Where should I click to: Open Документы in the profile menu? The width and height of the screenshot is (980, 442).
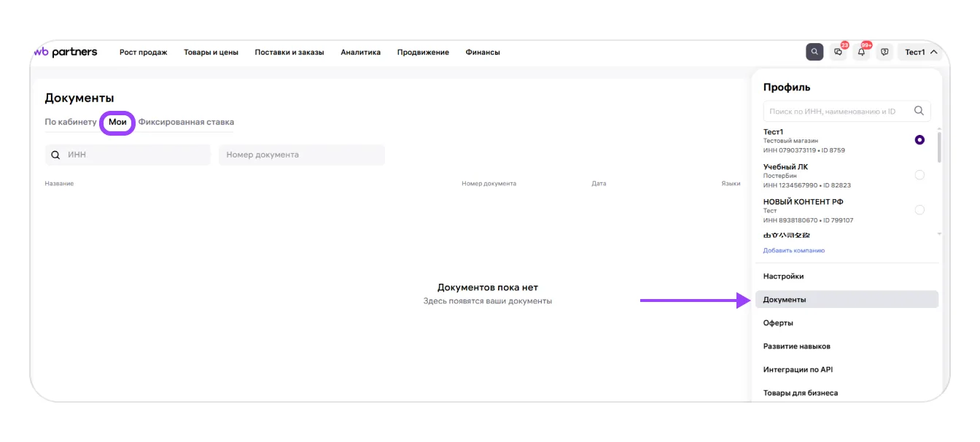(x=847, y=299)
